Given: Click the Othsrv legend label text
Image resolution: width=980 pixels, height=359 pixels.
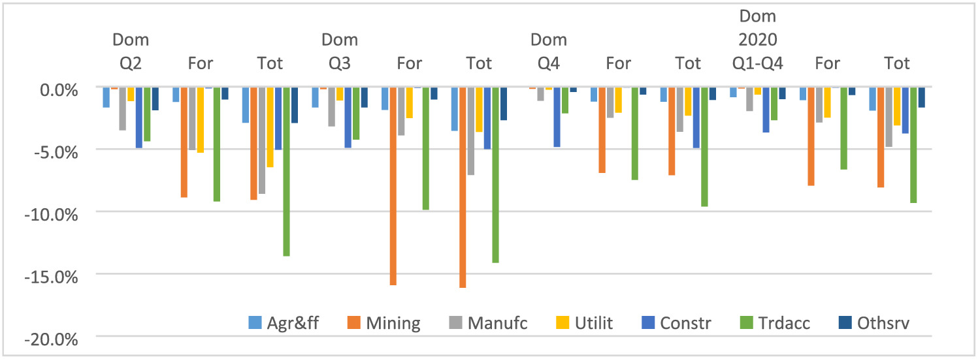Looking at the screenshot, I should point(883,323).
